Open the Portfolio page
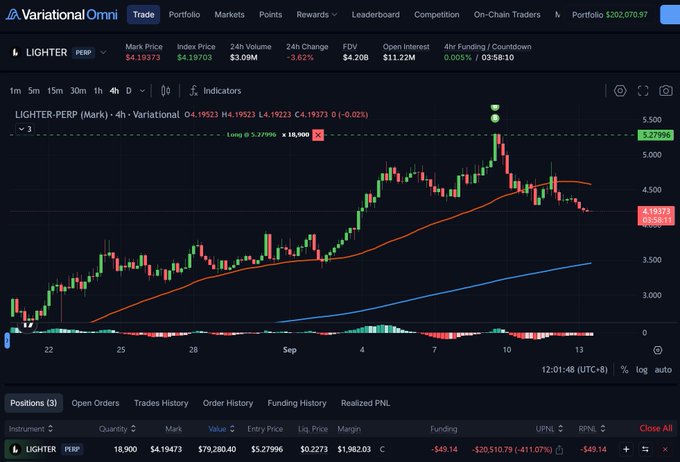Screen dimensions: 680x462 pos(184,15)
